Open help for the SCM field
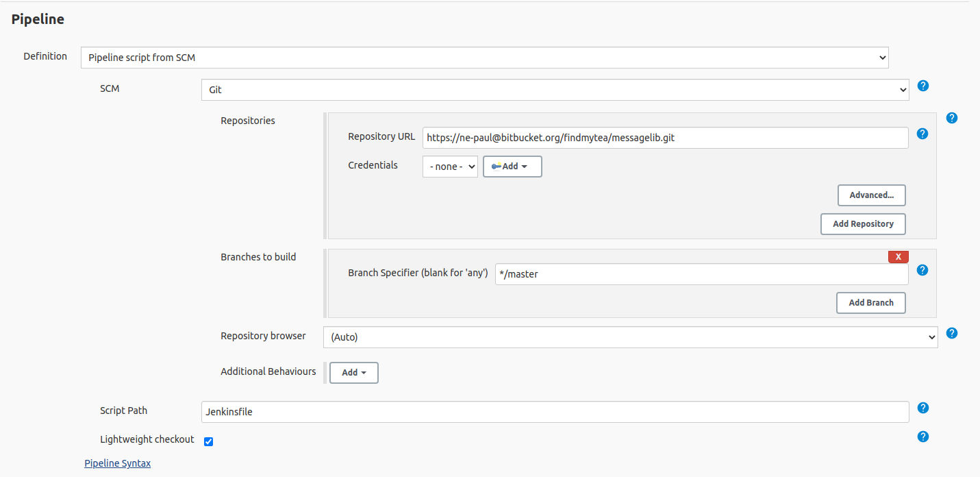Screen dimensions: 980x477 point(922,86)
